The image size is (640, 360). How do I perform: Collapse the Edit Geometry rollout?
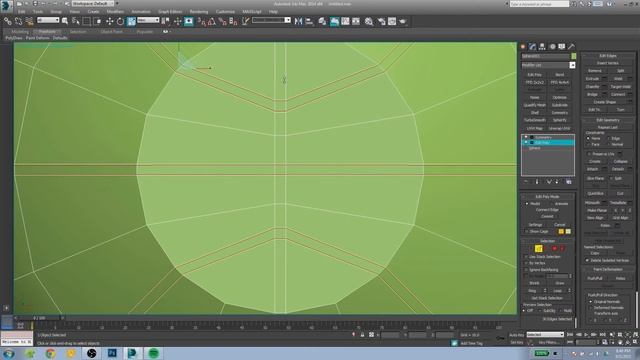click(608, 120)
